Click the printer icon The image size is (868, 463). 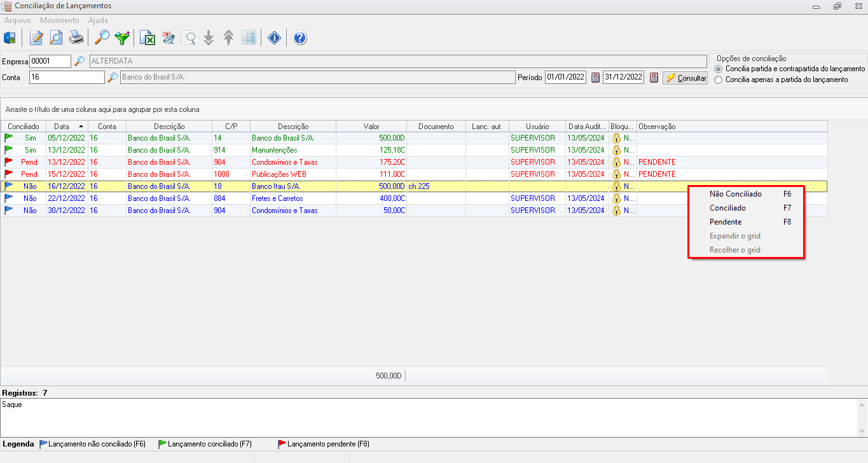click(x=76, y=38)
